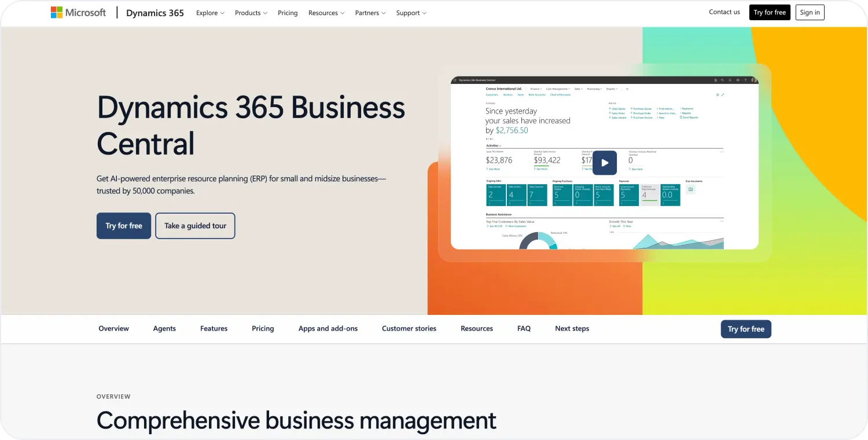Click Try for free in the section bar
The image size is (868, 440).
(x=746, y=329)
